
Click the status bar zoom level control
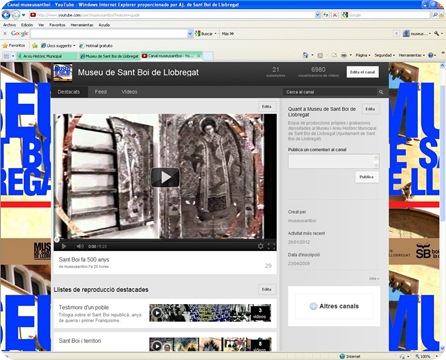[x=425, y=356]
